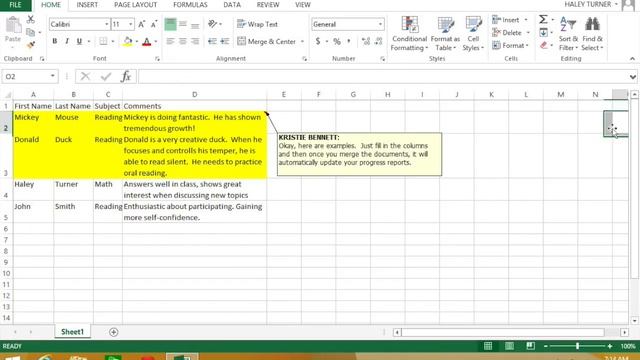Screen dimensions: 640x360
Task: Click the Increase Decimal icon
Action: pyautogui.click(x=366, y=41)
